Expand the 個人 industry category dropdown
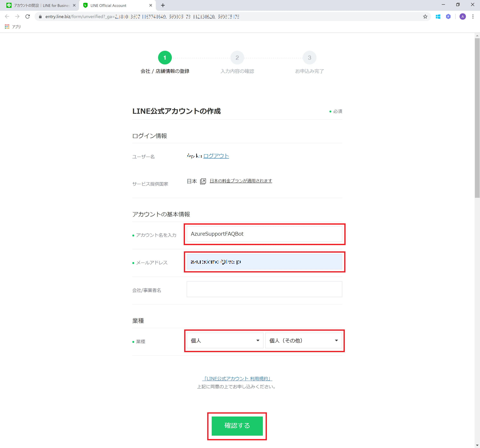Screen dimensions: 480x448 click(x=225, y=340)
